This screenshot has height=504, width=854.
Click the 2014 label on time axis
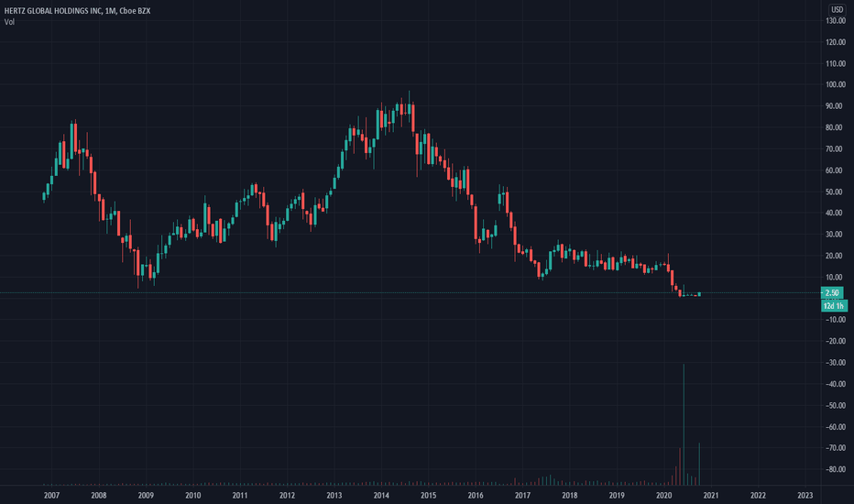[x=381, y=495]
